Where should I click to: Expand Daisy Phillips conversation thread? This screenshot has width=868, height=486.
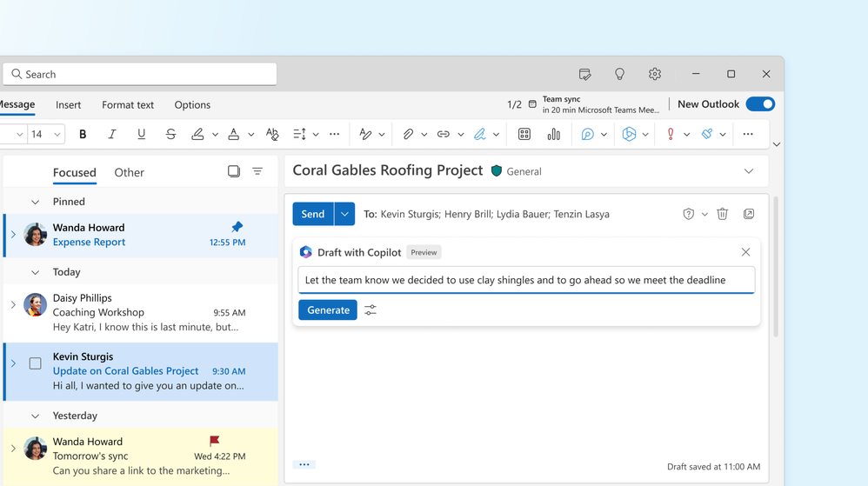point(13,304)
